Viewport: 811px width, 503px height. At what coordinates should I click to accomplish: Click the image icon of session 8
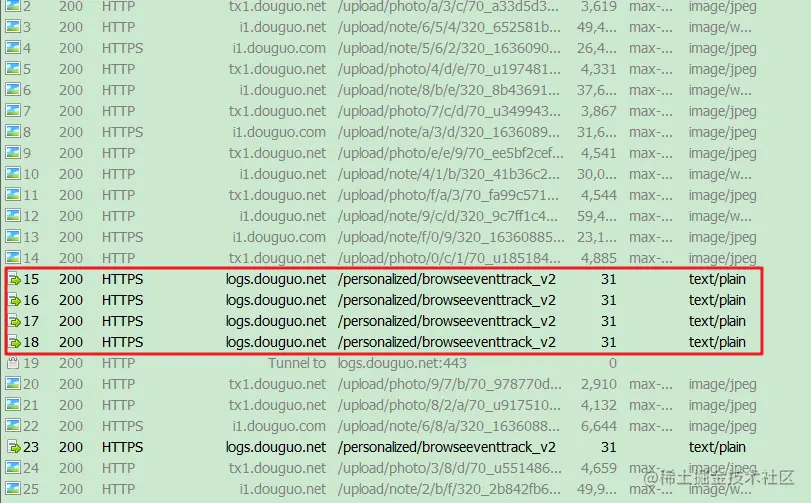point(13,132)
